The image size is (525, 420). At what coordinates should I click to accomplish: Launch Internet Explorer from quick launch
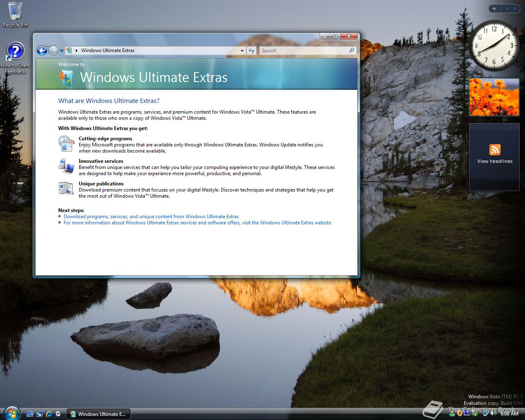[49, 414]
